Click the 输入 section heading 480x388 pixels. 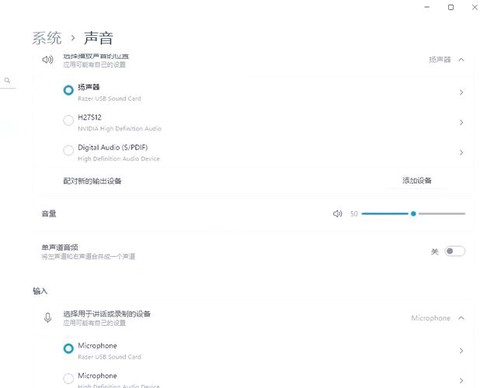point(40,291)
